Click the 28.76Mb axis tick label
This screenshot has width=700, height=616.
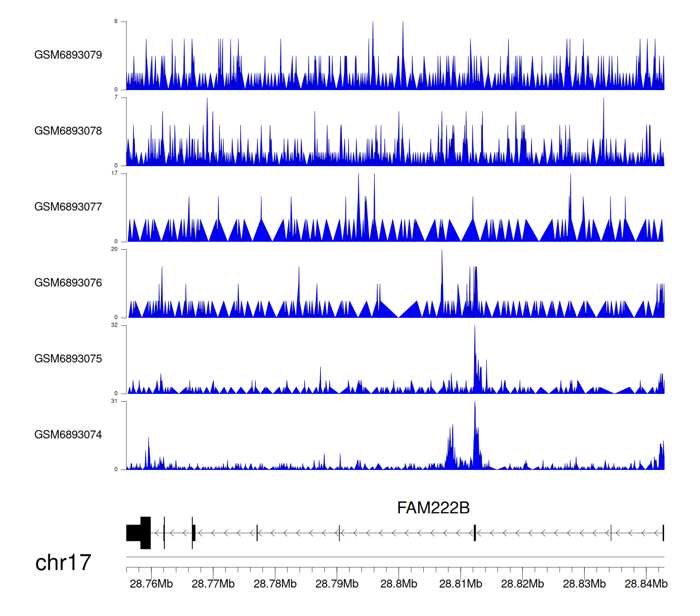(151, 584)
